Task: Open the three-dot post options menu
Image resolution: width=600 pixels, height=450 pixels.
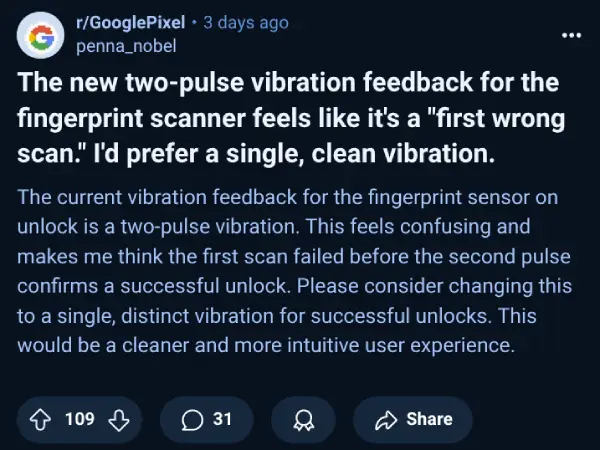Action: click(571, 36)
